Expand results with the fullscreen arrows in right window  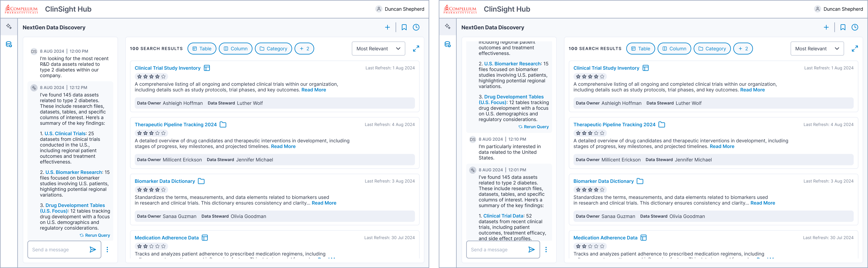[855, 49]
